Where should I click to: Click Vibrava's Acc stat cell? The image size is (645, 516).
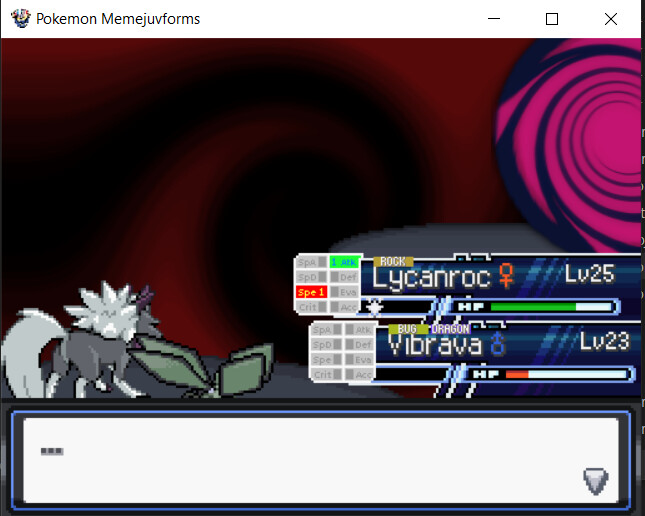click(x=359, y=374)
